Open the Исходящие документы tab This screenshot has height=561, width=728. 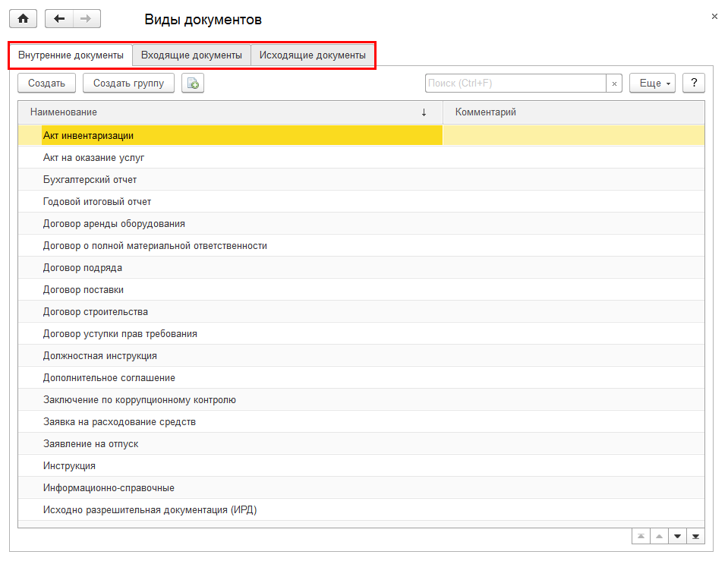313,55
